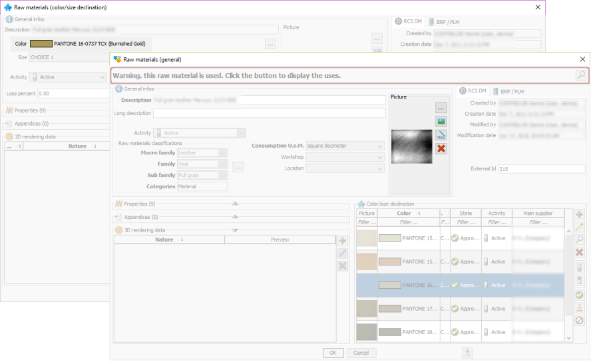The width and height of the screenshot is (593, 364).
Task: Switch to the ERP / PLM tab in general window
Action: (x=508, y=91)
